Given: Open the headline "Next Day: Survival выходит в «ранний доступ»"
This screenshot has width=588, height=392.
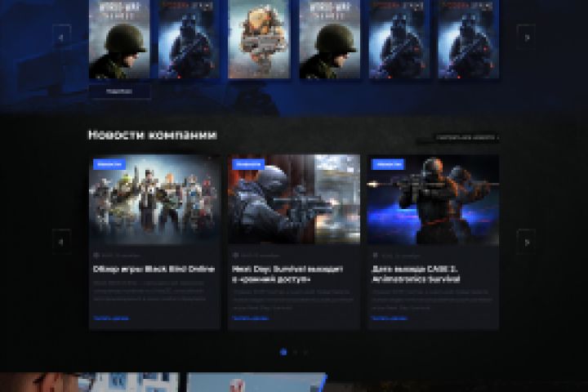Looking at the screenshot, I should pos(287,274).
